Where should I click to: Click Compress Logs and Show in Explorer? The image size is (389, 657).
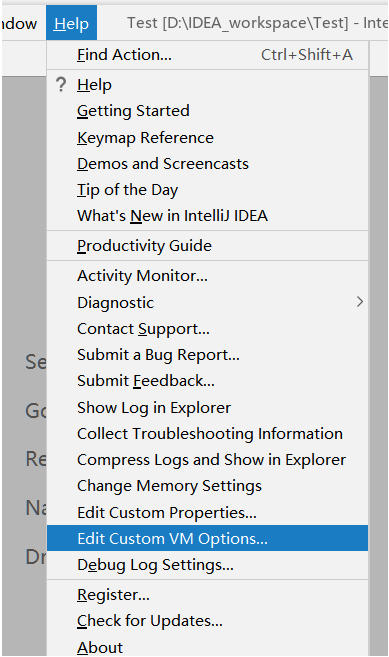(207, 460)
